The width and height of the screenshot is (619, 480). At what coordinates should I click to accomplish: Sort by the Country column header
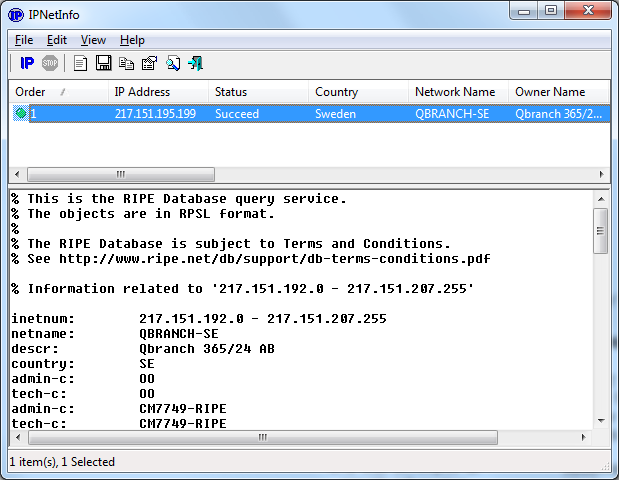358,92
